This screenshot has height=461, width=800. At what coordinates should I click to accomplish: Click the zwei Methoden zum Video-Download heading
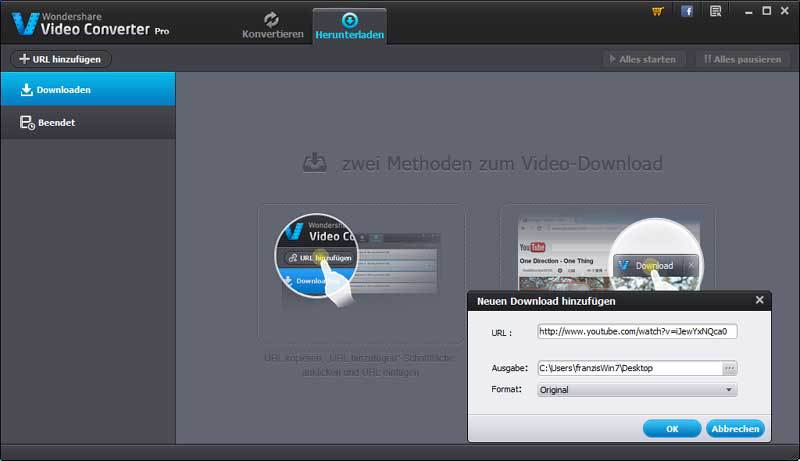click(502, 164)
